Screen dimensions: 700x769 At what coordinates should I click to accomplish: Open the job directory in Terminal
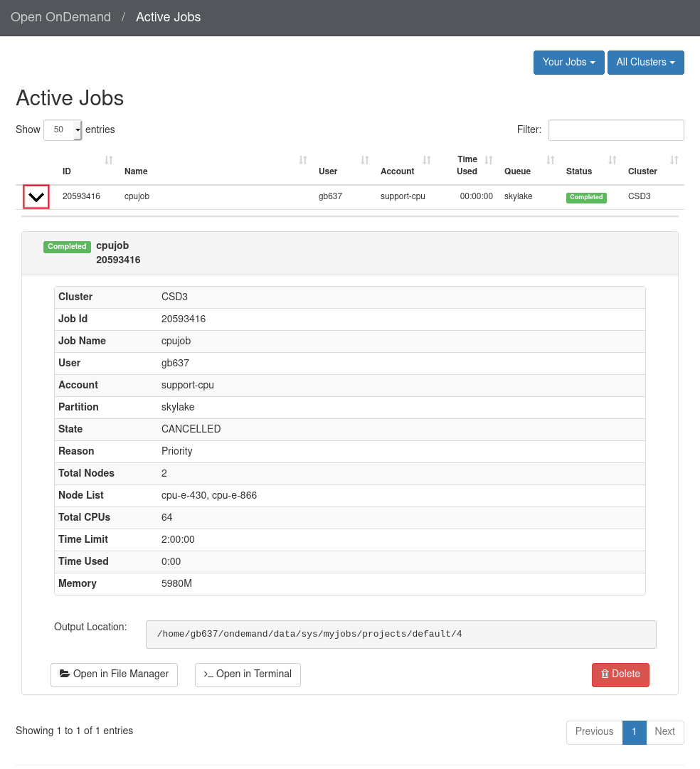(248, 674)
